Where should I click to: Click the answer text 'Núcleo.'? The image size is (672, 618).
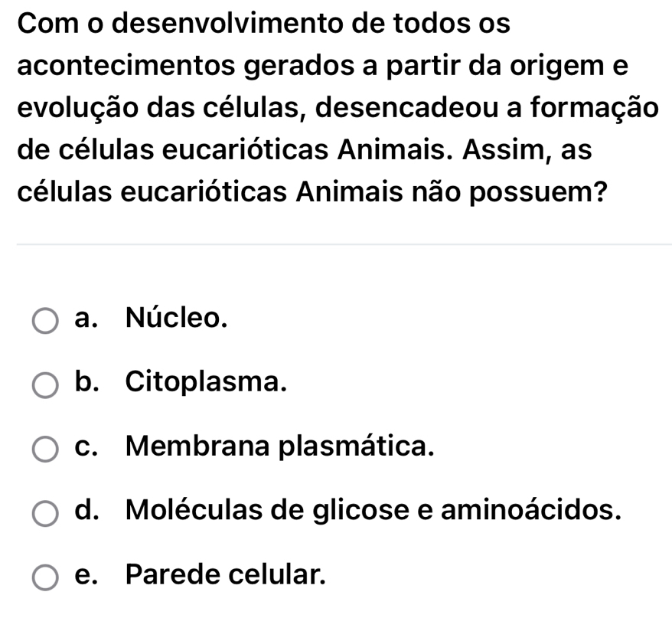pyautogui.click(x=177, y=316)
